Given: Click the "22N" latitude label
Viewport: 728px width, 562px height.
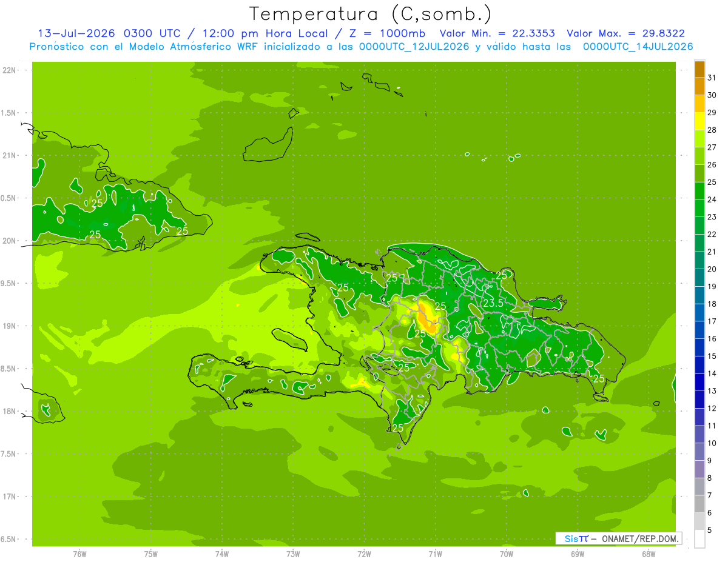Looking at the screenshot, I should point(10,70).
